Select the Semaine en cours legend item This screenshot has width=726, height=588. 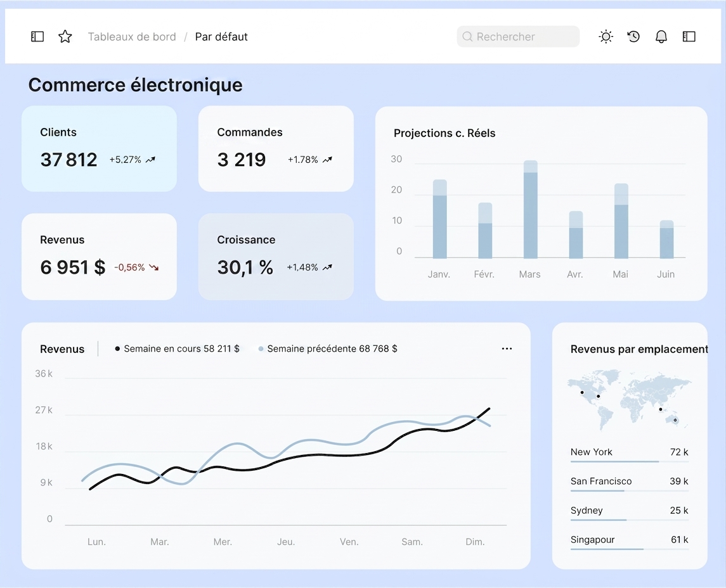click(x=178, y=348)
